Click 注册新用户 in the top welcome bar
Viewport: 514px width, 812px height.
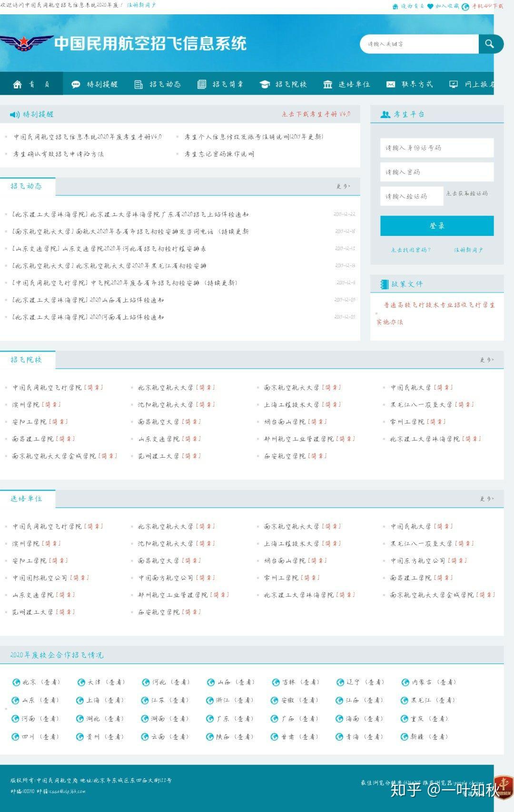pyautogui.click(x=141, y=5)
